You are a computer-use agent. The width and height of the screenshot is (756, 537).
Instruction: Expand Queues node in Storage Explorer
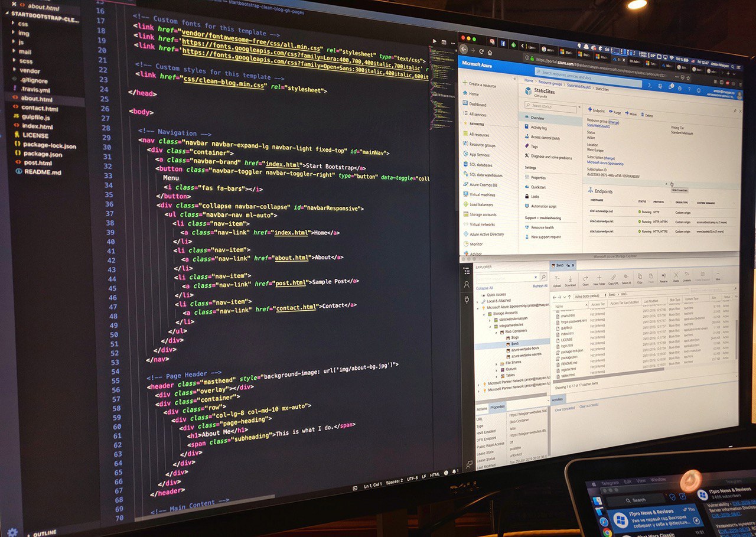[x=496, y=370]
